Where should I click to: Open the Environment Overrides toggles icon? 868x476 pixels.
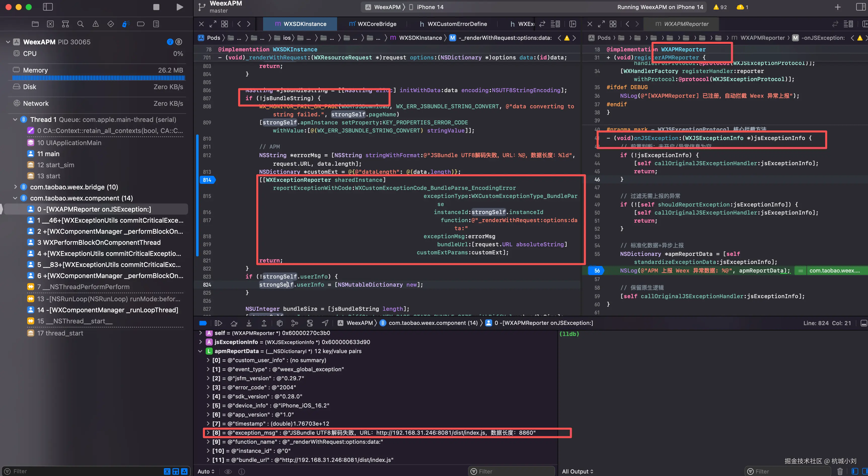(x=310, y=323)
